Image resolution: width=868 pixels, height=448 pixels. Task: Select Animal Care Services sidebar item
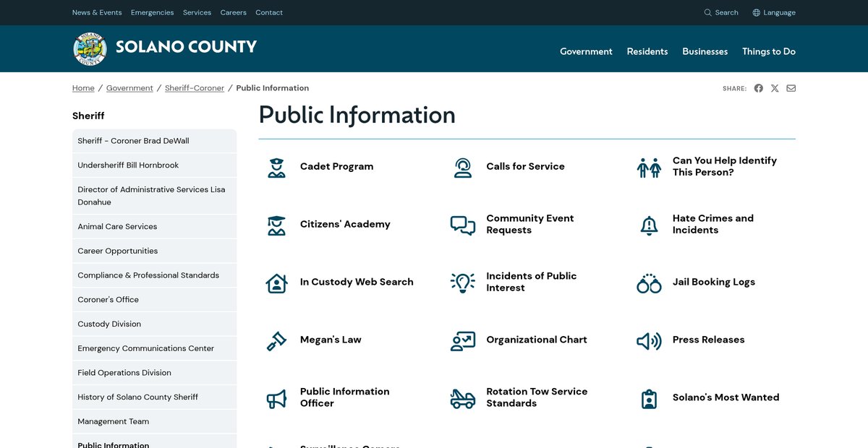tap(154, 226)
